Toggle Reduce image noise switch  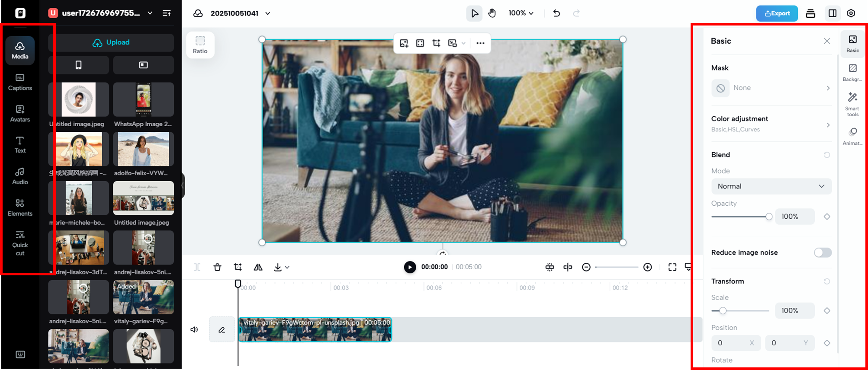point(822,252)
